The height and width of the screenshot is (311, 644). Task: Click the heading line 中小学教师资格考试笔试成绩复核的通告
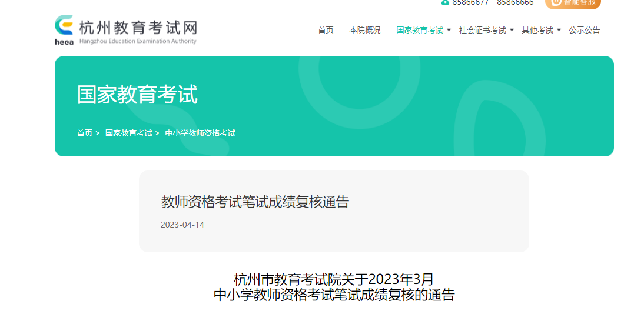coord(334,295)
